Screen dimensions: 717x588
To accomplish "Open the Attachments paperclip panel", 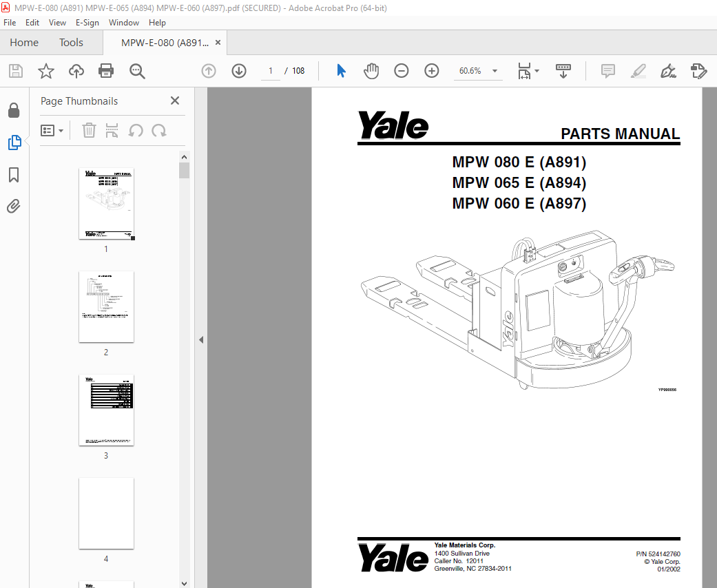I will tap(14, 207).
